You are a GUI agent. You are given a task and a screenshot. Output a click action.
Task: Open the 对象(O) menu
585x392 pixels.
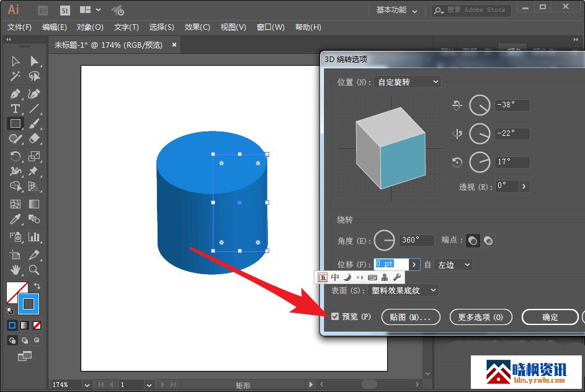[x=90, y=27]
